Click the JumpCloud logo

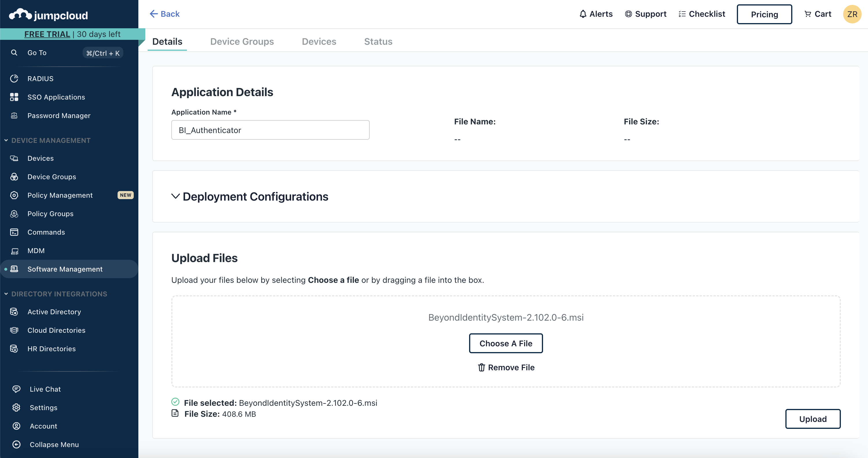pyautogui.click(x=49, y=15)
